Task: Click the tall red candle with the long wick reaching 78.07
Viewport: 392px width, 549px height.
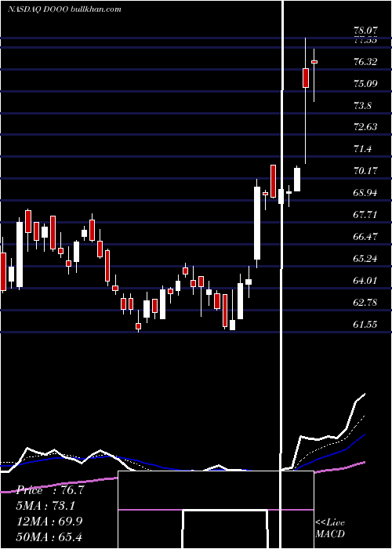Action: pos(306,78)
